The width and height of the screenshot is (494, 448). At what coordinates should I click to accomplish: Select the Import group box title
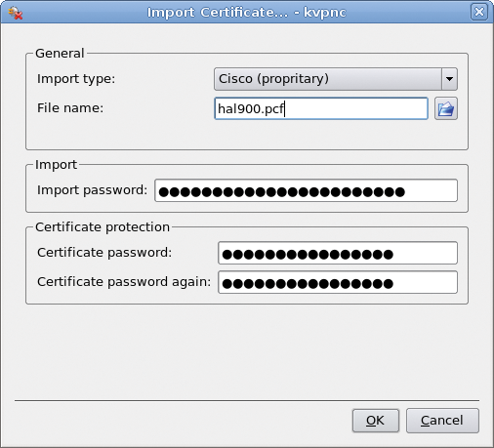coord(56,165)
